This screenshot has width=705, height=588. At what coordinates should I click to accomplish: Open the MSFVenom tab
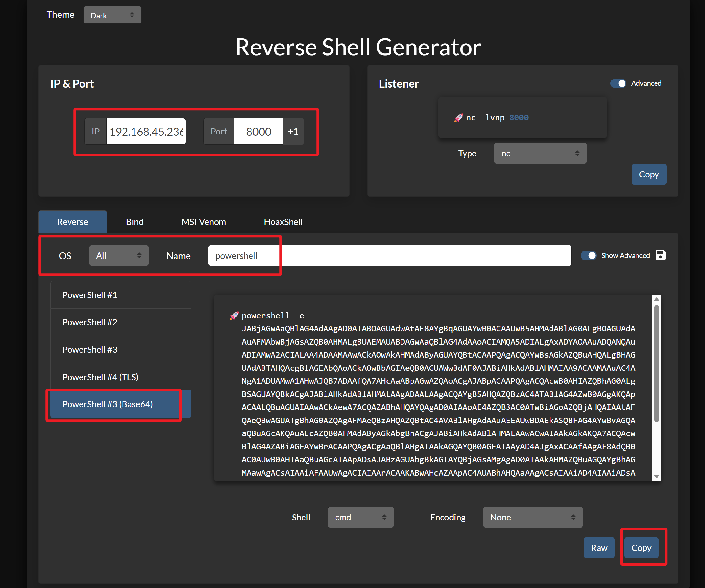[x=203, y=222]
